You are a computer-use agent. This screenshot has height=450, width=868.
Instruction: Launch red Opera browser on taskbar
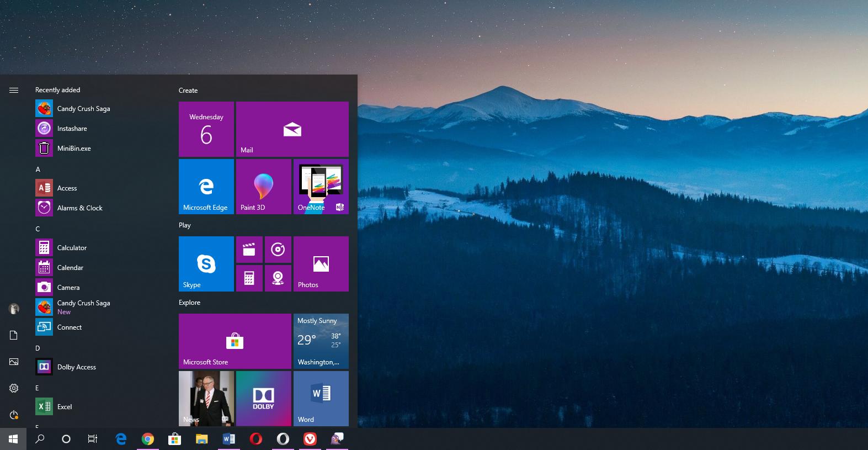pyautogui.click(x=255, y=439)
